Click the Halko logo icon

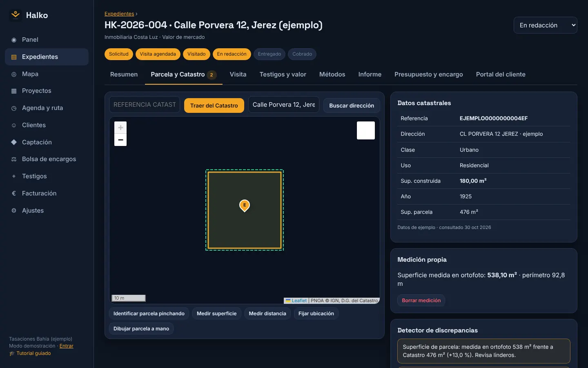[16, 15]
